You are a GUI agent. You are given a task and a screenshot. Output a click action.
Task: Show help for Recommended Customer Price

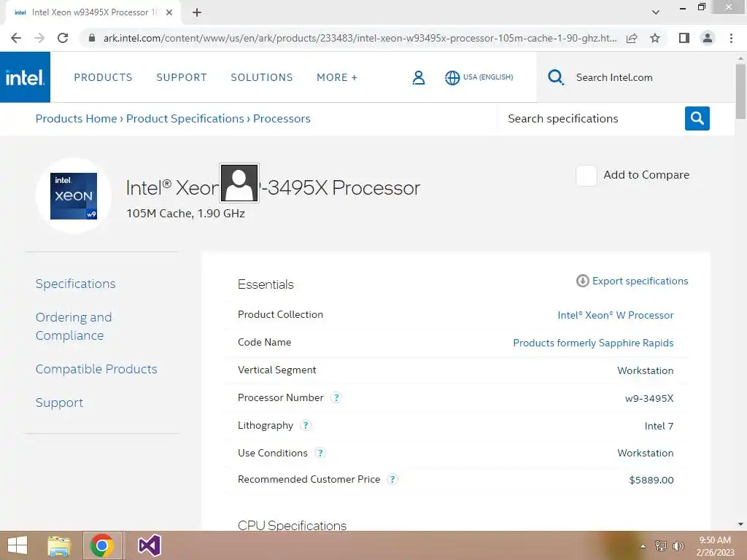coord(392,480)
